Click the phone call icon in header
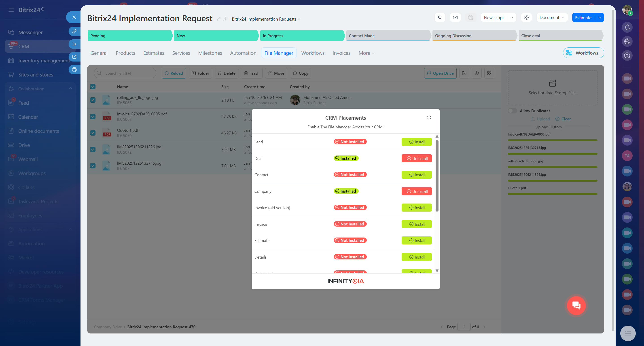Screen dimensions: 644x346 tap(440, 17)
